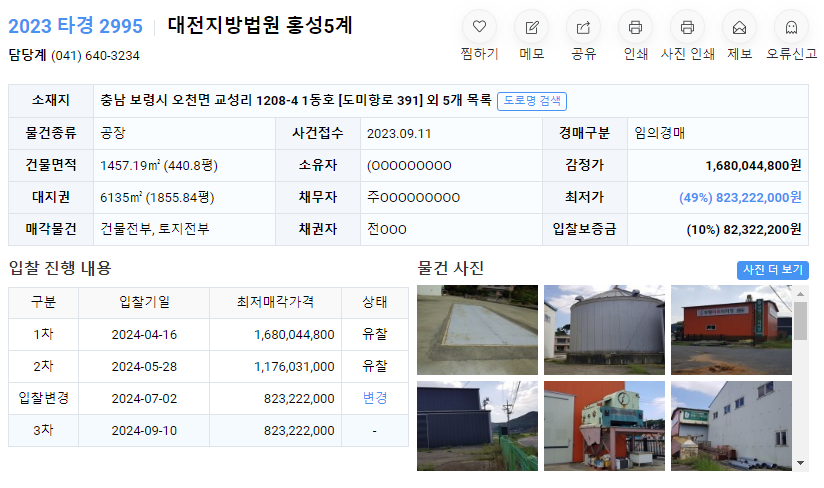Screen dimensions: 824x488
Task: Click the 채권자 value 전OOO
Action: [x=387, y=229]
